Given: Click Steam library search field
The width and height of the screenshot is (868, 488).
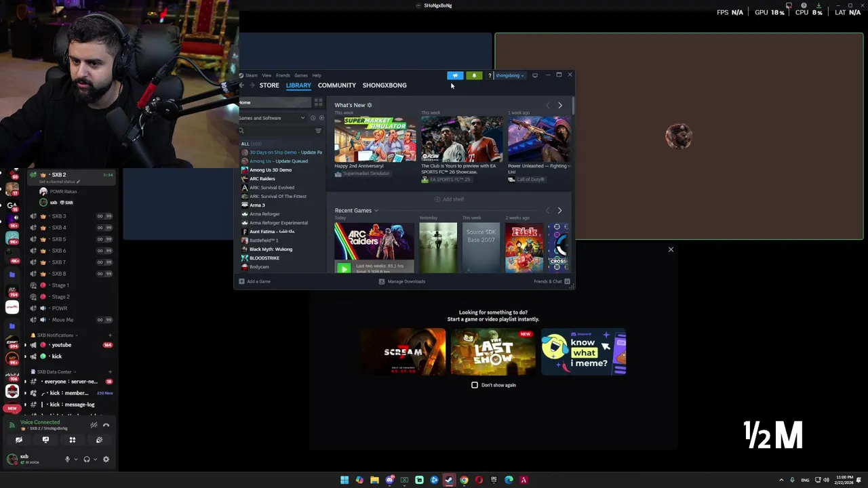Looking at the screenshot, I should 276,131.
